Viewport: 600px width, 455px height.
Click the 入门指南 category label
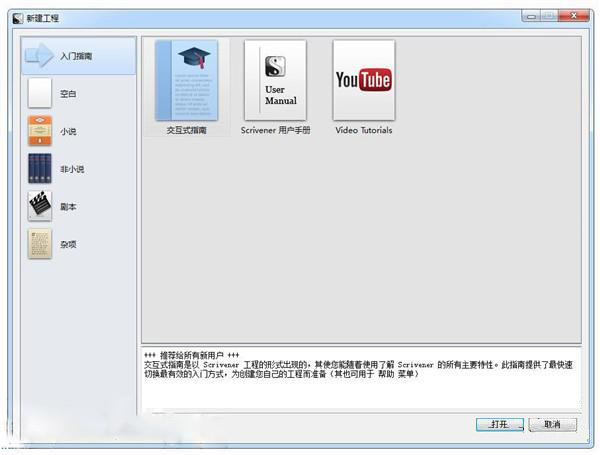(76, 56)
